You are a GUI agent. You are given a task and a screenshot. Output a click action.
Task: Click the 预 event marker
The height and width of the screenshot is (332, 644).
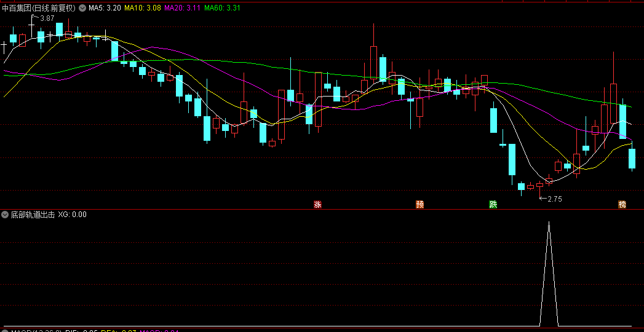pos(419,204)
